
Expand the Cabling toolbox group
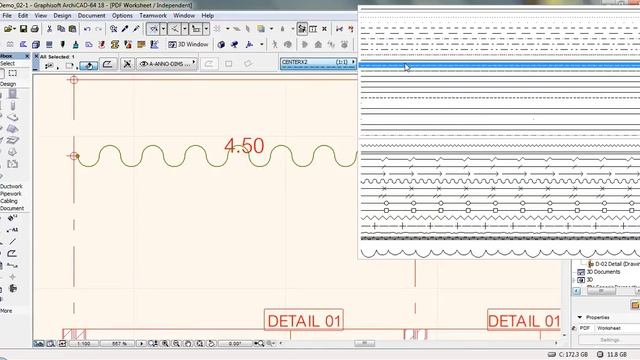(9, 201)
